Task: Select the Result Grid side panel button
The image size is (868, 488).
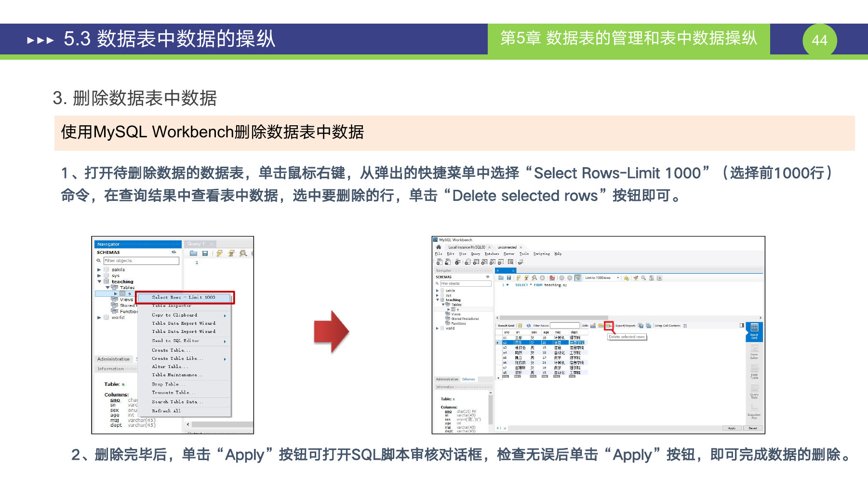Action: coord(754,331)
